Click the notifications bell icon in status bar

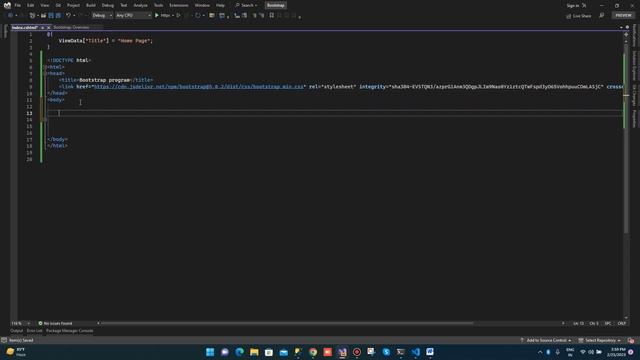[631, 340]
